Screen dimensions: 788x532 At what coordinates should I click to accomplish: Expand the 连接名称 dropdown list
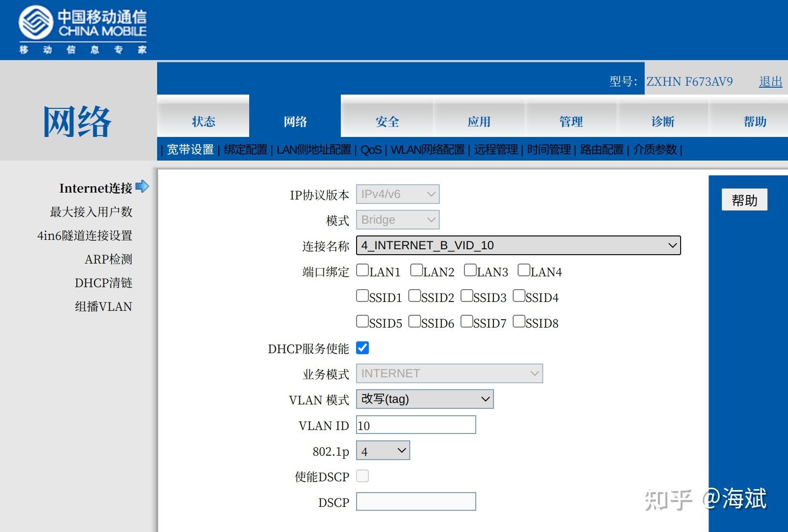(x=519, y=245)
